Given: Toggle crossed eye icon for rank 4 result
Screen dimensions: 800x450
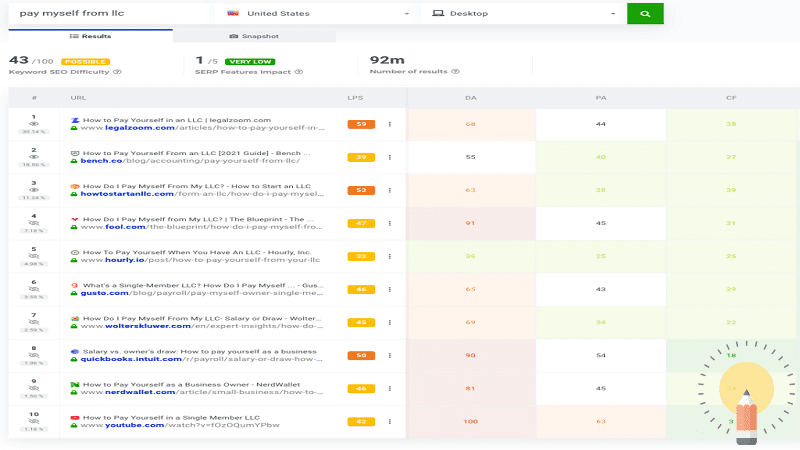Looking at the screenshot, I should coord(34,223).
